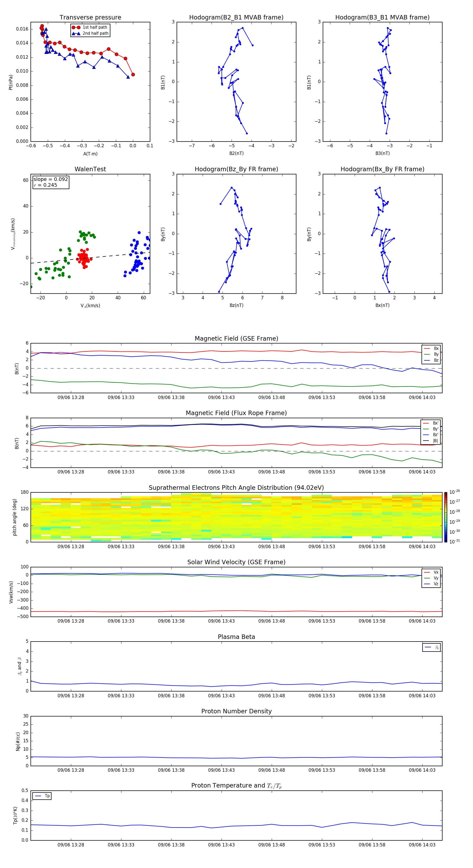Click the "WalenTest" plot title
The height and width of the screenshot is (868, 473).
point(90,169)
